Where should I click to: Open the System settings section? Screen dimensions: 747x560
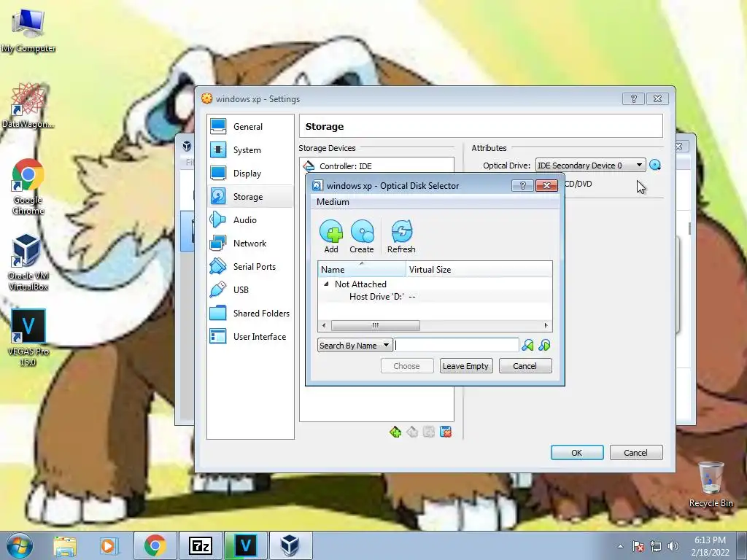point(251,150)
